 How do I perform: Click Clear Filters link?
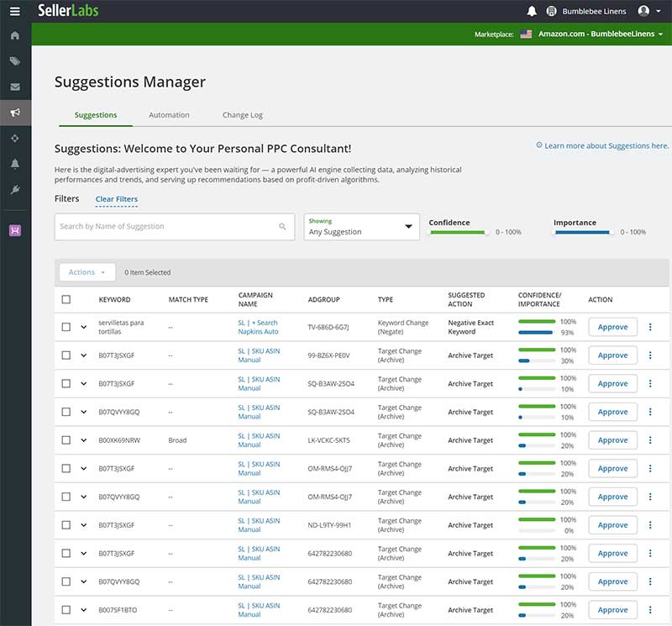pos(117,199)
